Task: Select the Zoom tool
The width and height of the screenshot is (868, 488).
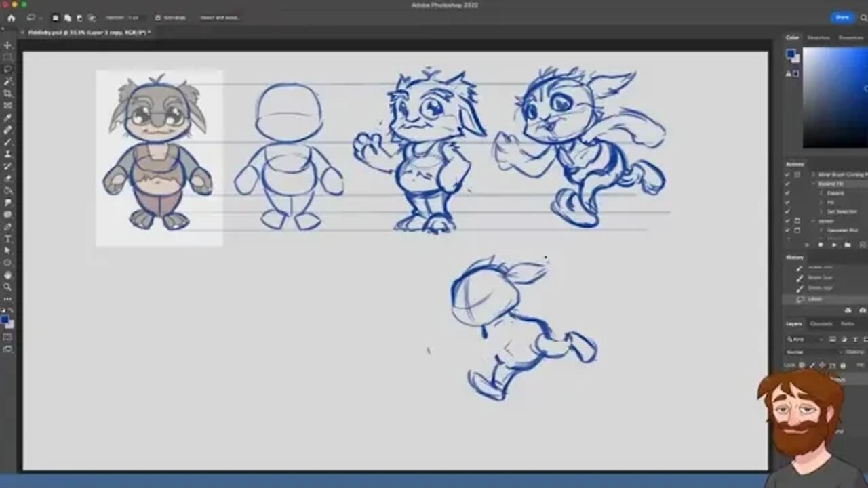Action: click(x=8, y=287)
